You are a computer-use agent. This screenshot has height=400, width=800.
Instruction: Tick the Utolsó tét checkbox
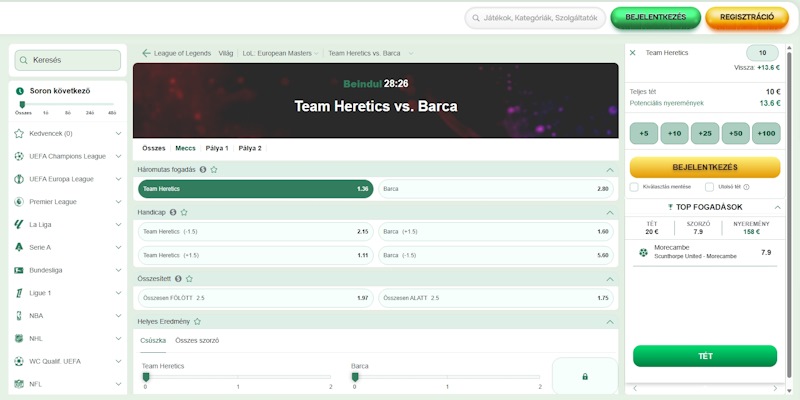click(x=709, y=187)
